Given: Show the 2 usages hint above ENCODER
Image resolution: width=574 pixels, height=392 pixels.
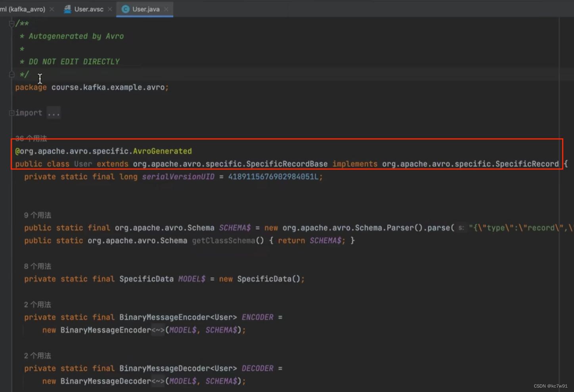Looking at the screenshot, I should (x=38, y=305).
